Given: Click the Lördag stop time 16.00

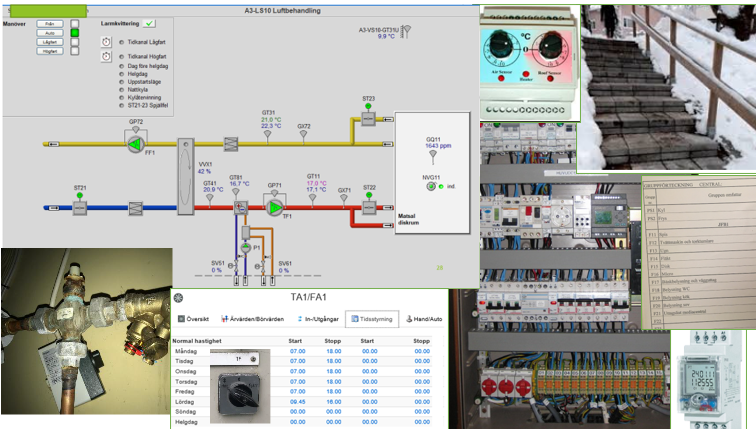Looking at the screenshot, I should [x=333, y=402].
